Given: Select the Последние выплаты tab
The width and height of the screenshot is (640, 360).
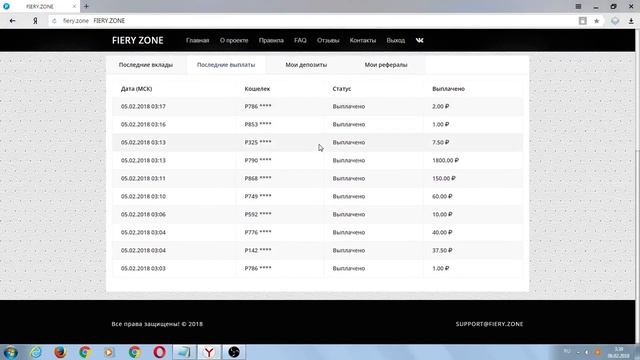Looking at the screenshot, I should 226,65.
